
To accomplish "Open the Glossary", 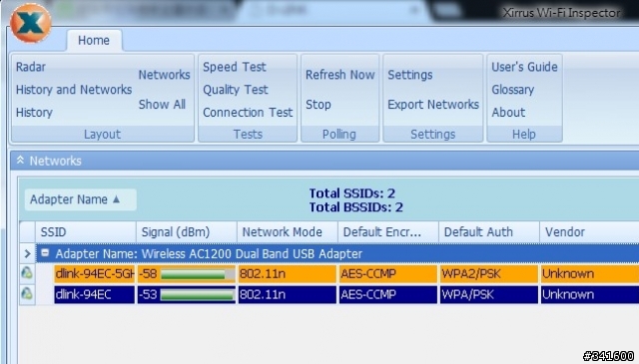I will [512, 90].
